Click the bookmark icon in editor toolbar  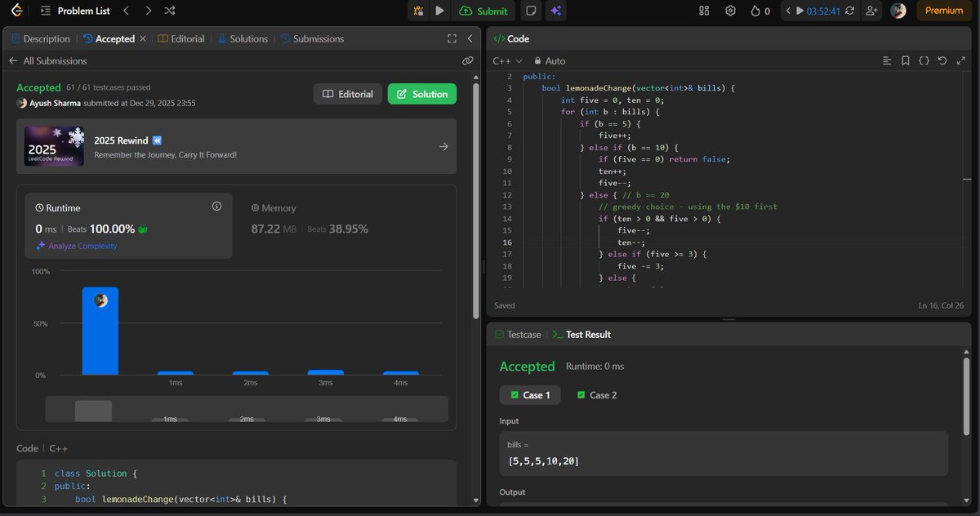click(x=906, y=60)
